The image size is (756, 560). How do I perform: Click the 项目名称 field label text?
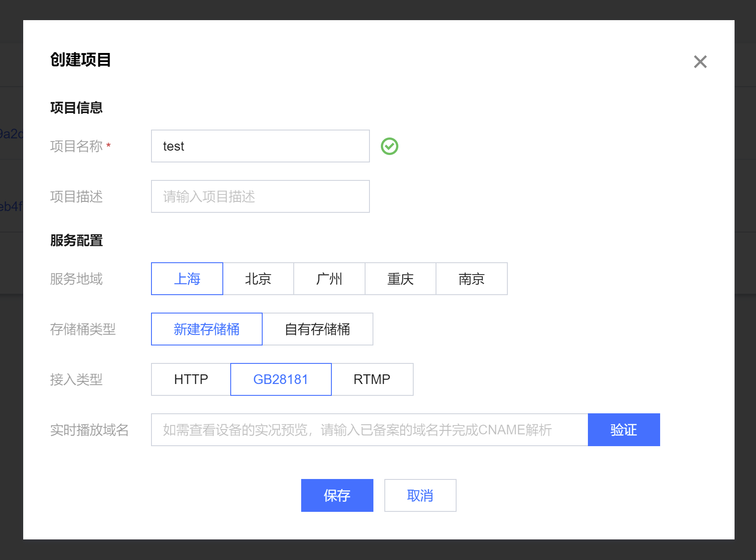click(76, 146)
